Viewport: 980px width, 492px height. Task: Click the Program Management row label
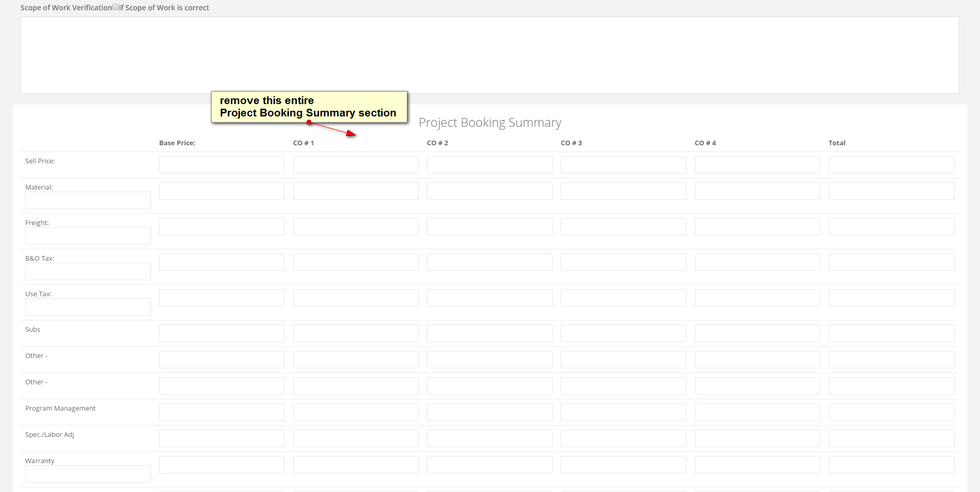(60, 409)
